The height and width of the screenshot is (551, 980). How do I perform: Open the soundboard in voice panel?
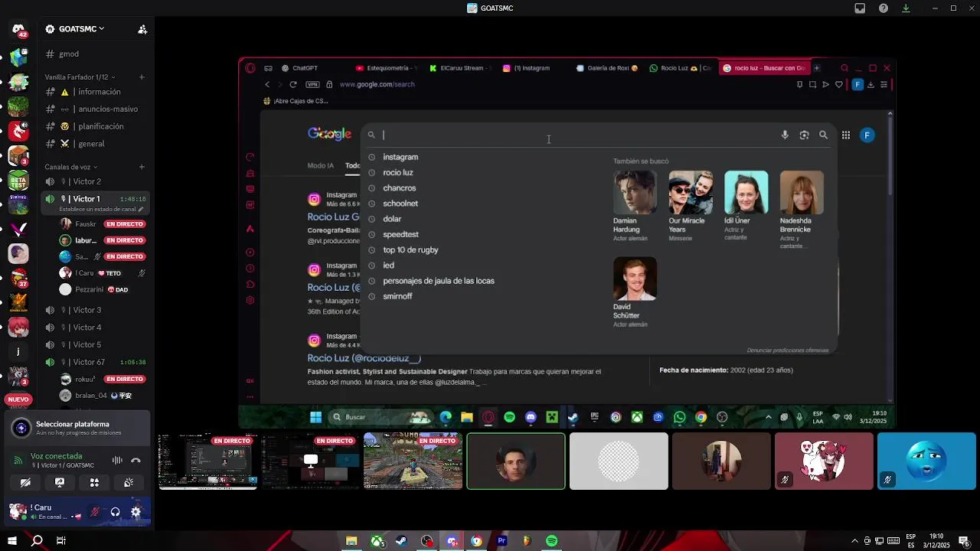pos(129,483)
